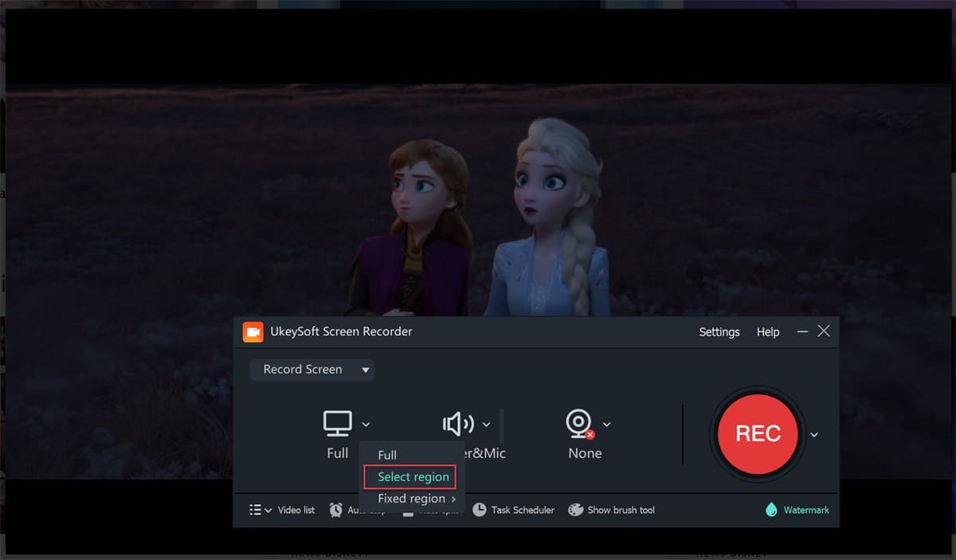Open the video list icon
Screen dimensions: 956x560
pos(255,510)
